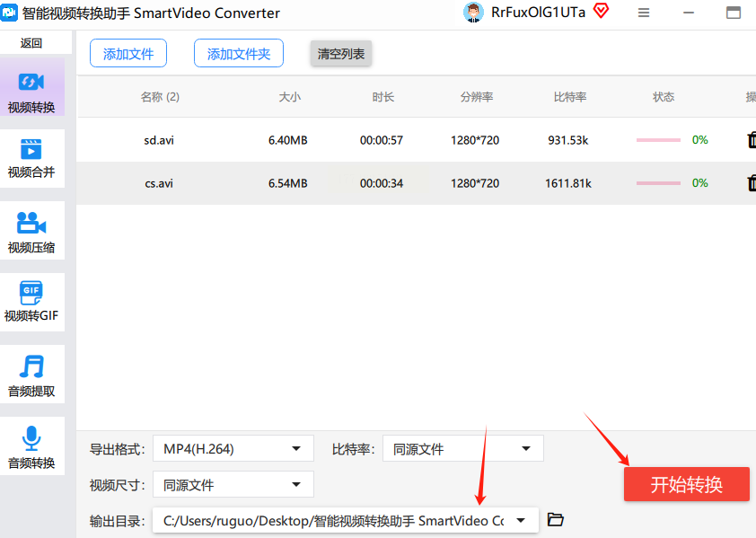Click the 0% status of sd.avi

(700, 140)
